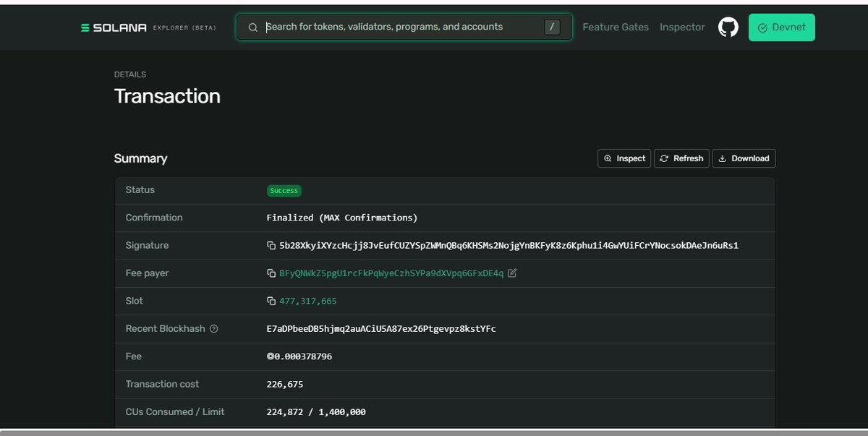Screen dimensions: 868x436
Task: Show Recent Blockhash help tooltip
Action: point(213,329)
